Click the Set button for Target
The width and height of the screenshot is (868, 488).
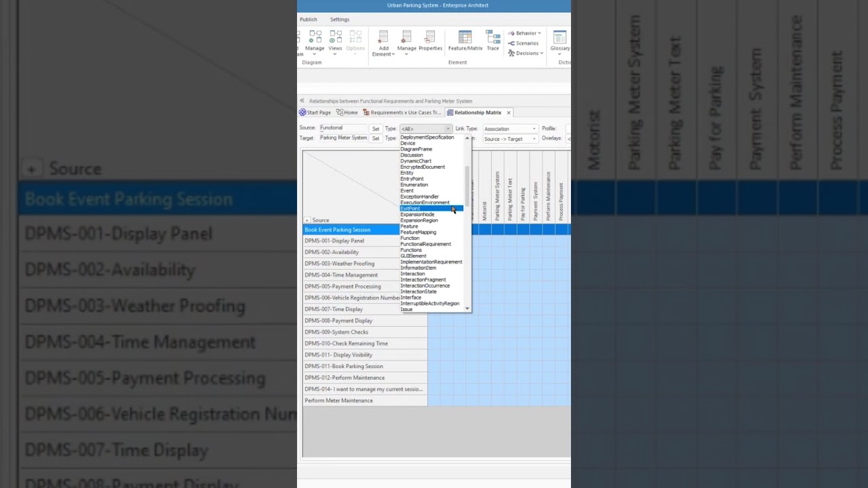tap(376, 138)
